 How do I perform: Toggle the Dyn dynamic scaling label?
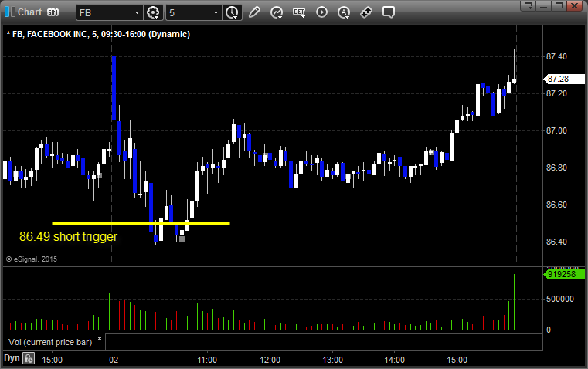tap(12, 358)
